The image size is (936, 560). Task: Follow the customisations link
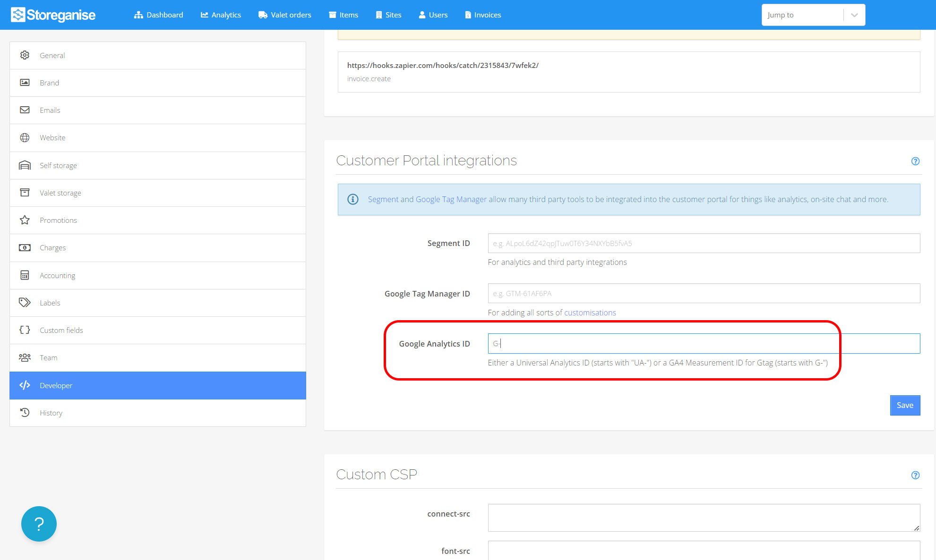click(x=590, y=313)
